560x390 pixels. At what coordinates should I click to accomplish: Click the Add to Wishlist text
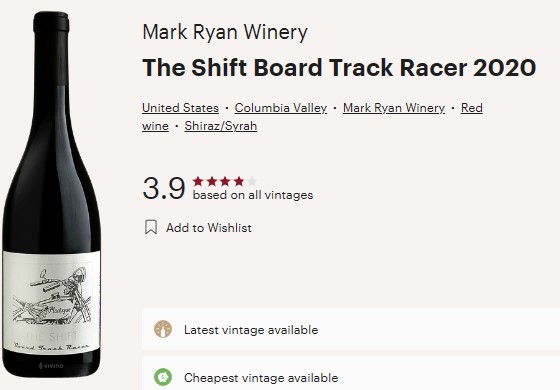209,228
